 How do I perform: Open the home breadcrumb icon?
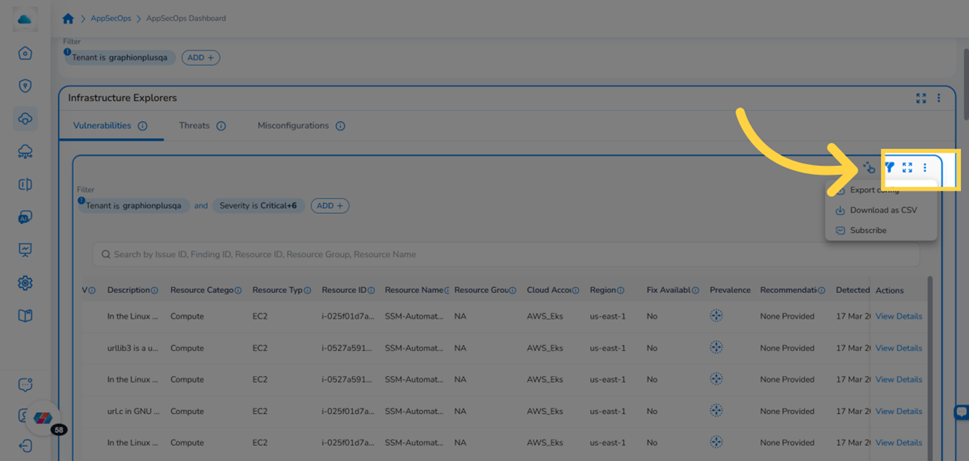click(x=68, y=19)
